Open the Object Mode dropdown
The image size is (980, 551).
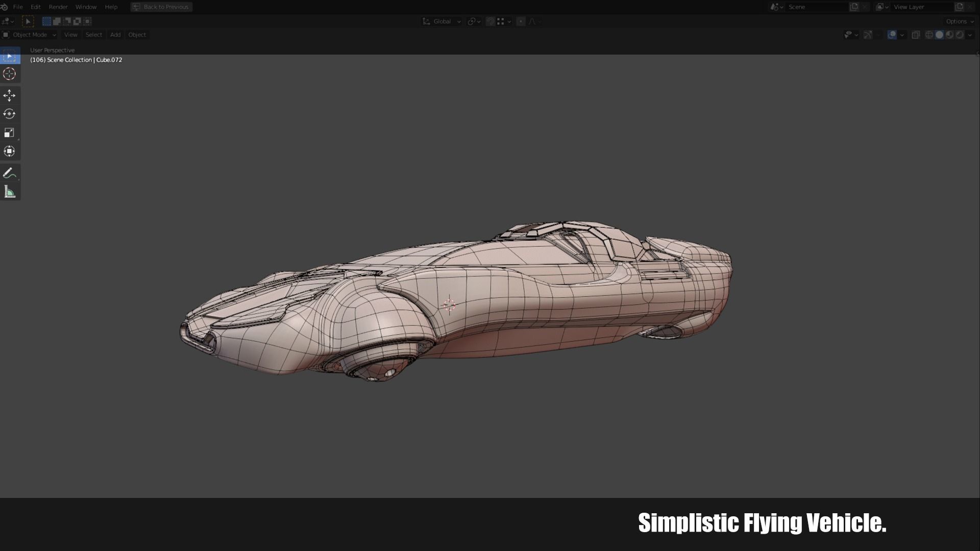tap(30, 35)
